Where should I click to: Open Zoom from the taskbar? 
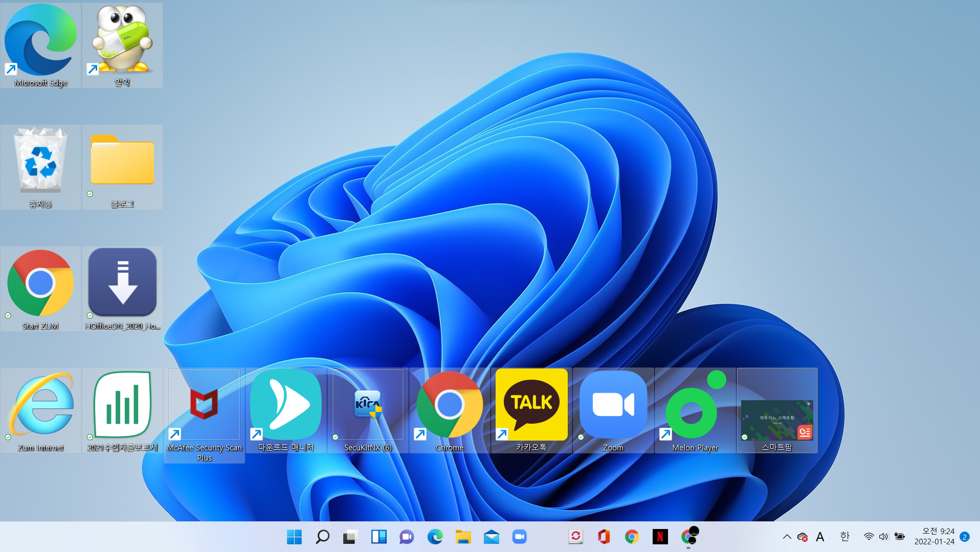pos(519,537)
